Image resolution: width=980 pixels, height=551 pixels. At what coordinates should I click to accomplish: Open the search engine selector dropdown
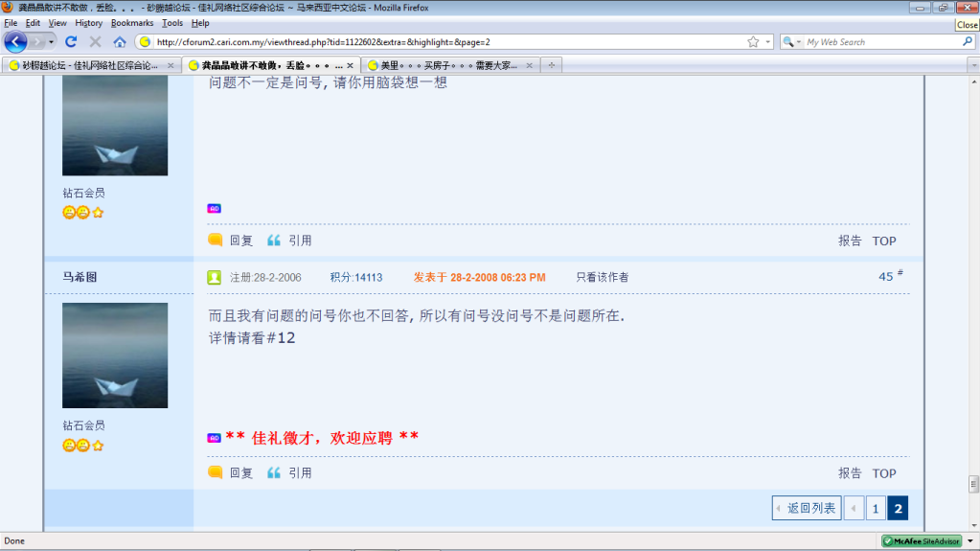pos(791,42)
